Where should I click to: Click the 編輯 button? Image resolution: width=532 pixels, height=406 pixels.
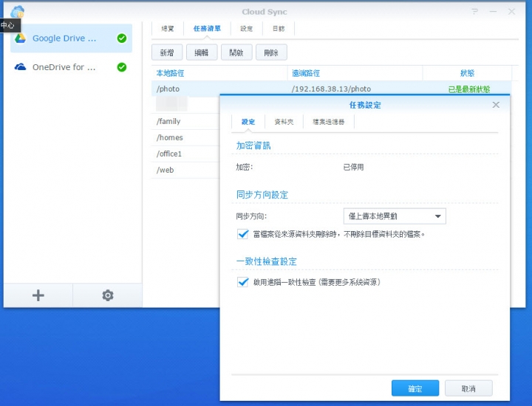[202, 52]
